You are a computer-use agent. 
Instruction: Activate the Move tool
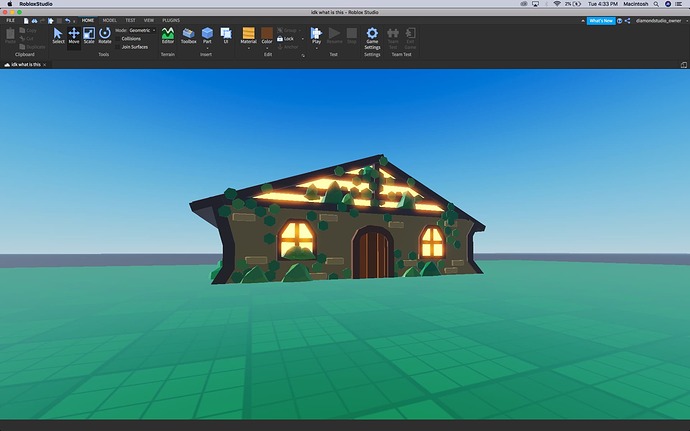(x=74, y=36)
